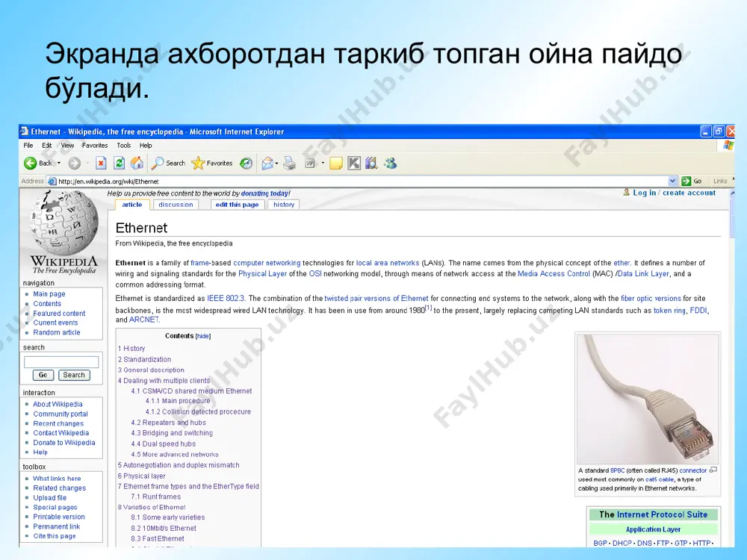Open Recent changes sidebar link
This screenshot has width=747, height=560.
pos(58,423)
